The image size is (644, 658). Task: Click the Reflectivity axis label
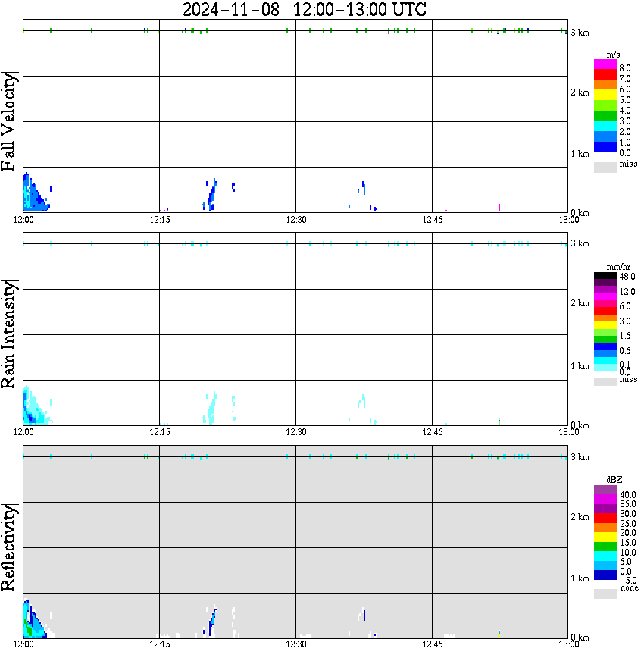[8, 547]
